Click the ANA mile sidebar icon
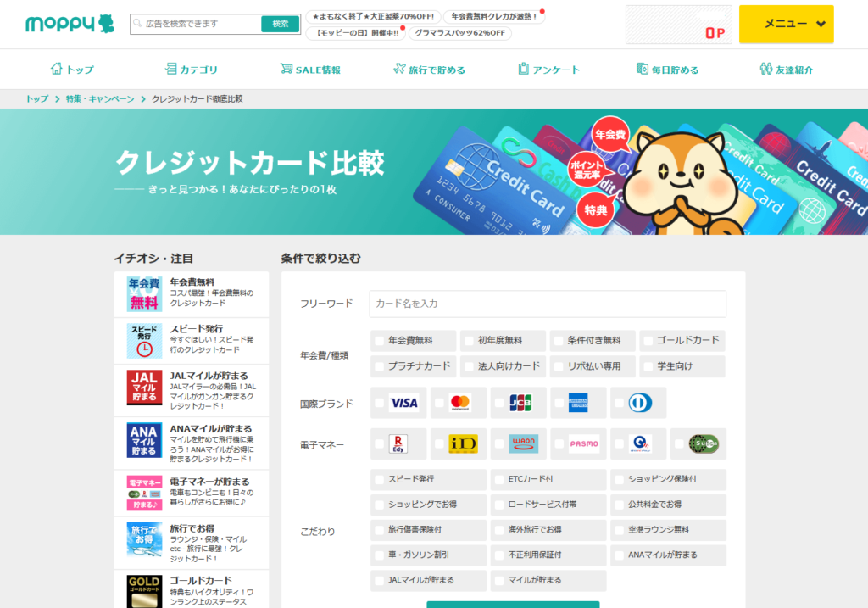The height and width of the screenshot is (608, 868). tap(144, 440)
